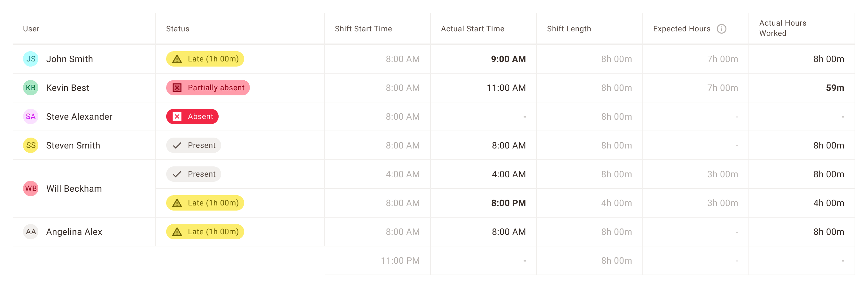Click the X icon in Absent badge

[177, 117]
